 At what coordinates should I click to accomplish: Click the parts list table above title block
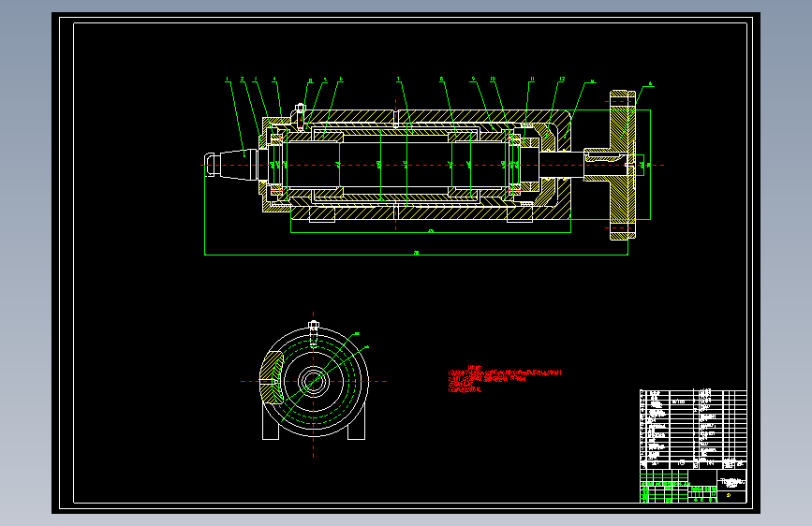pos(693,430)
